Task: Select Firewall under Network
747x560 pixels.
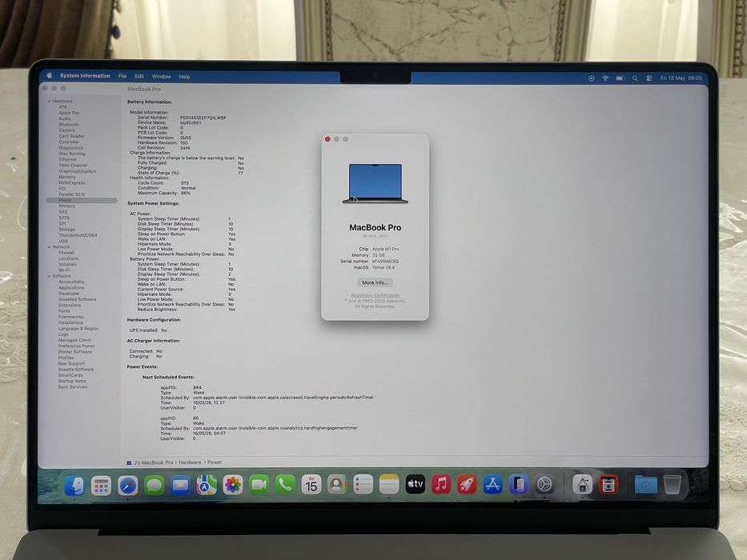Action: (66, 253)
